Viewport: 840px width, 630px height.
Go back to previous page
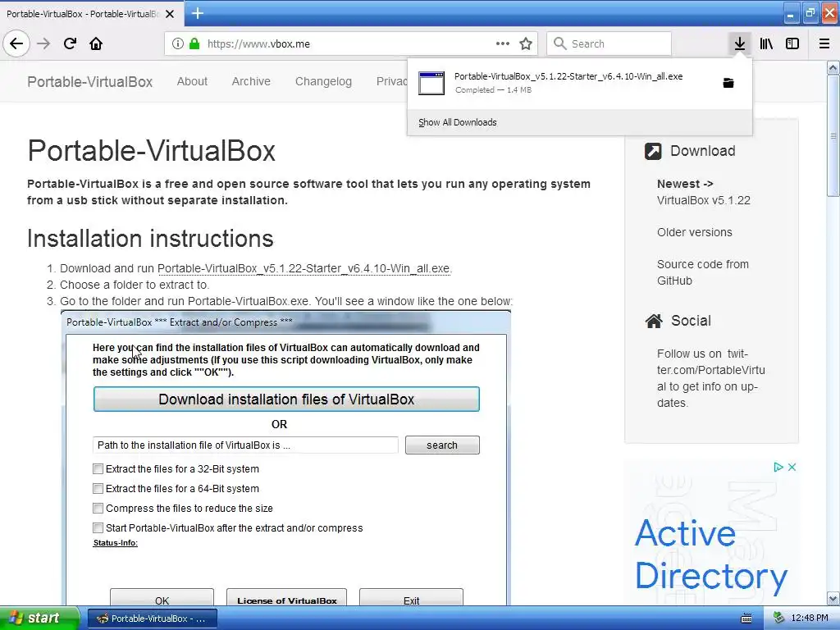[x=16, y=44]
